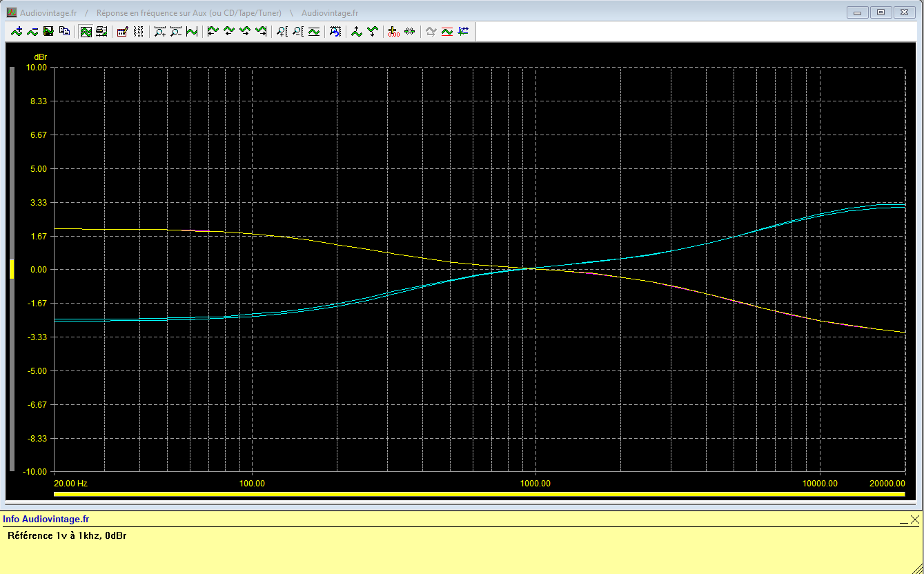This screenshot has width=924, height=574.
Task: Click the undo zoom icon with blue arrow
Action: (x=335, y=31)
